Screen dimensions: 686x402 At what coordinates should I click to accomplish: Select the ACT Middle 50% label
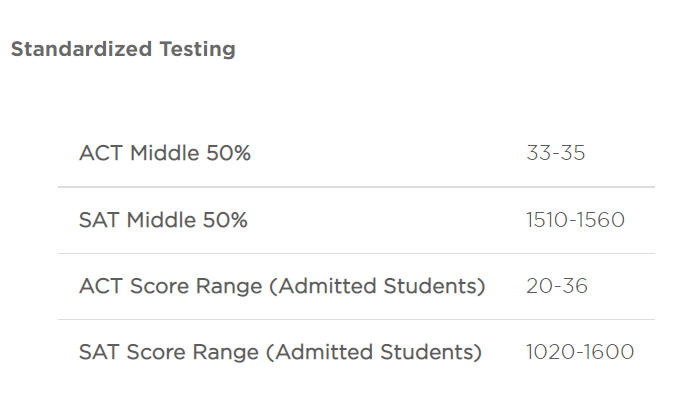tap(165, 153)
